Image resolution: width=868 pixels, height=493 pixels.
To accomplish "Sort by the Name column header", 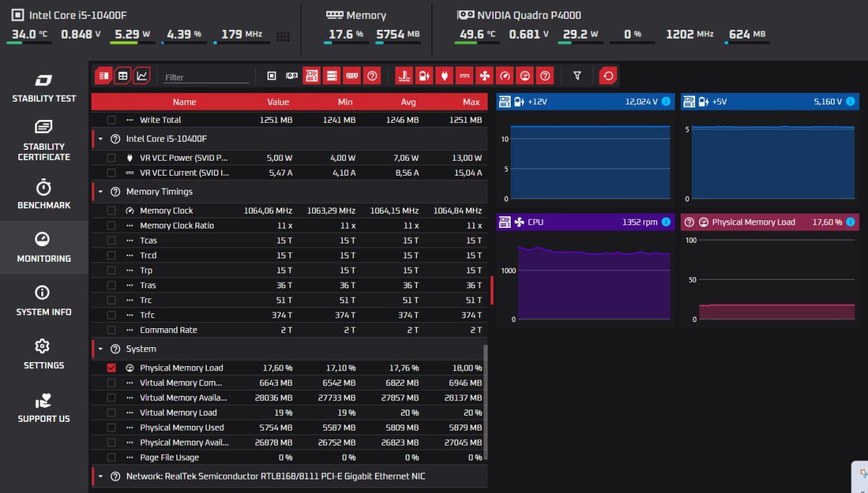I will tap(184, 102).
